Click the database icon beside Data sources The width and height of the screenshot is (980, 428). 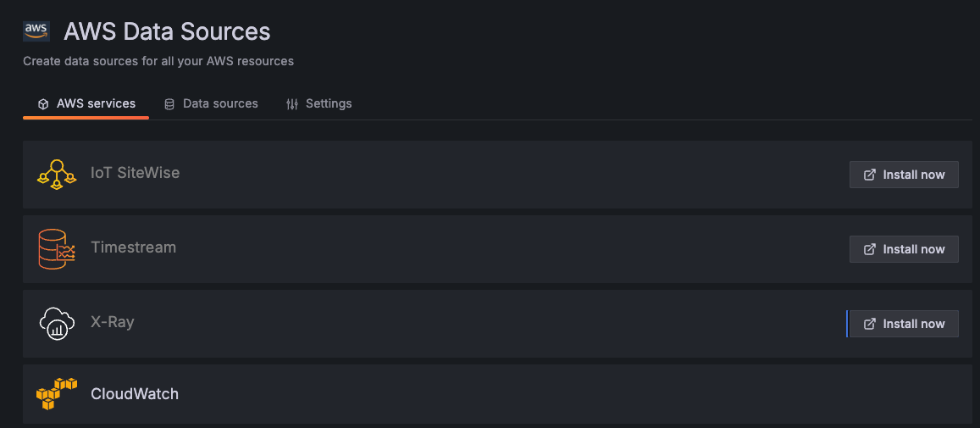click(x=169, y=104)
